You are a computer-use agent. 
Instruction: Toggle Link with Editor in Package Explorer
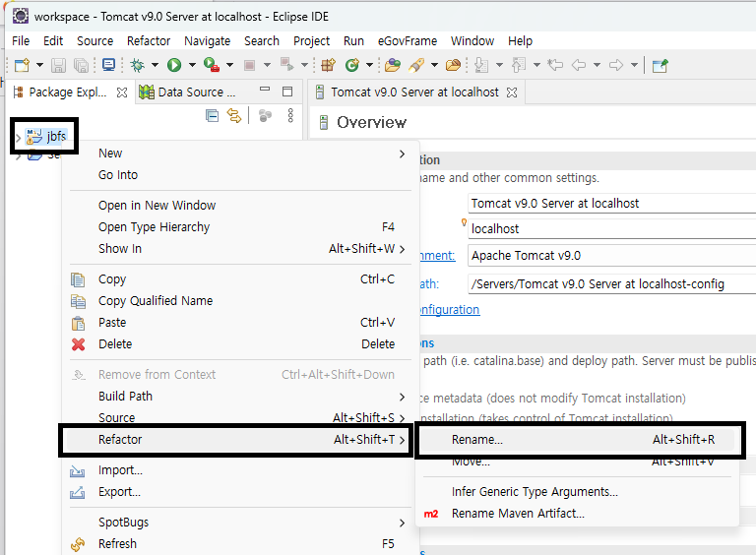pos(234,116)
